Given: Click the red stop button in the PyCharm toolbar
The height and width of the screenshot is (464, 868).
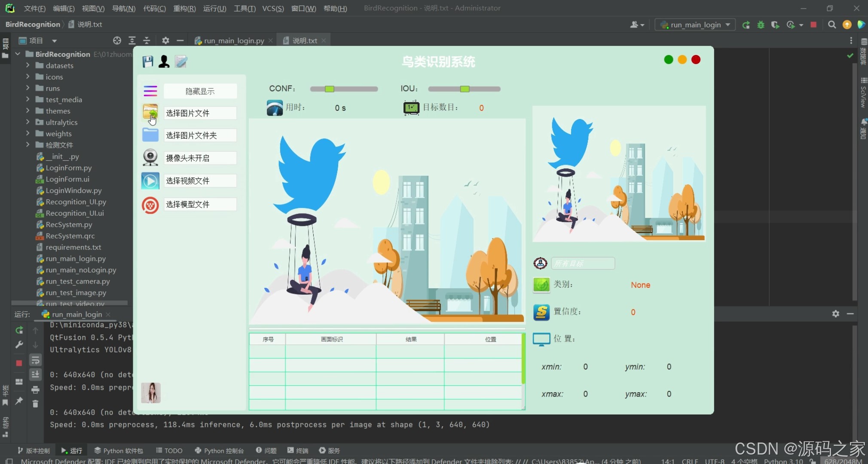Looking at the screenshot, I should [813, 25].
